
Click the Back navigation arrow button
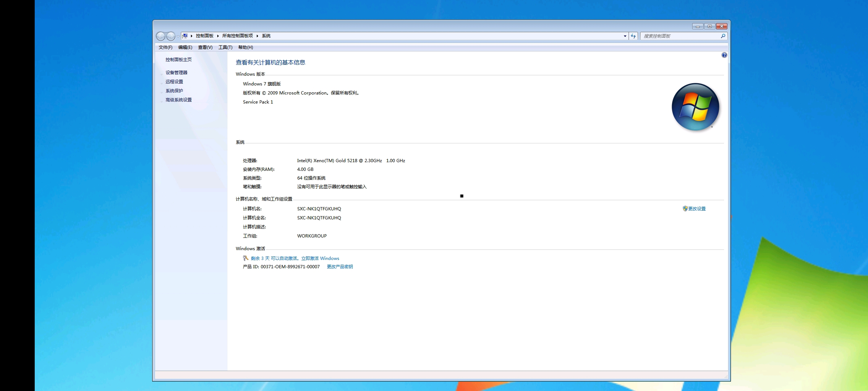click(x=161, y=36)
